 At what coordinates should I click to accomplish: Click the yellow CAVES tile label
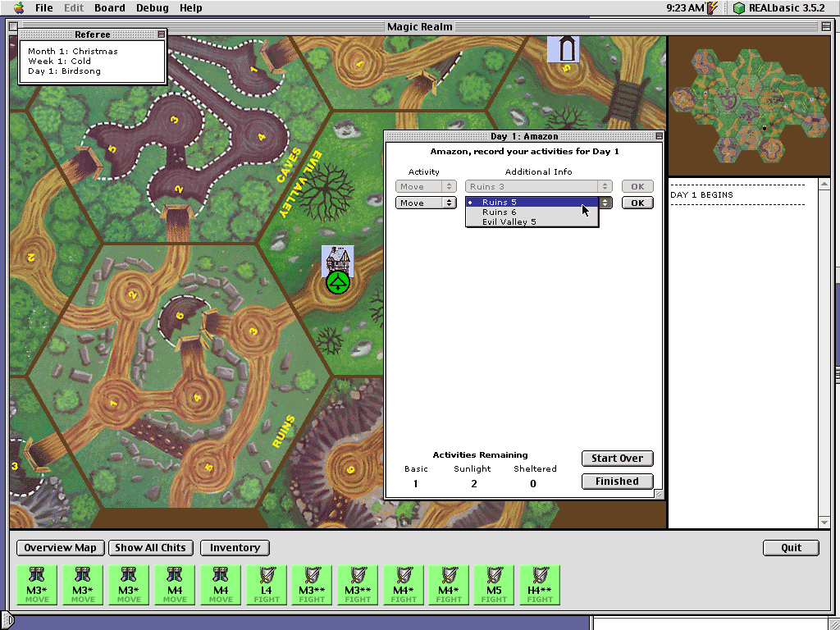pos(289,166)
